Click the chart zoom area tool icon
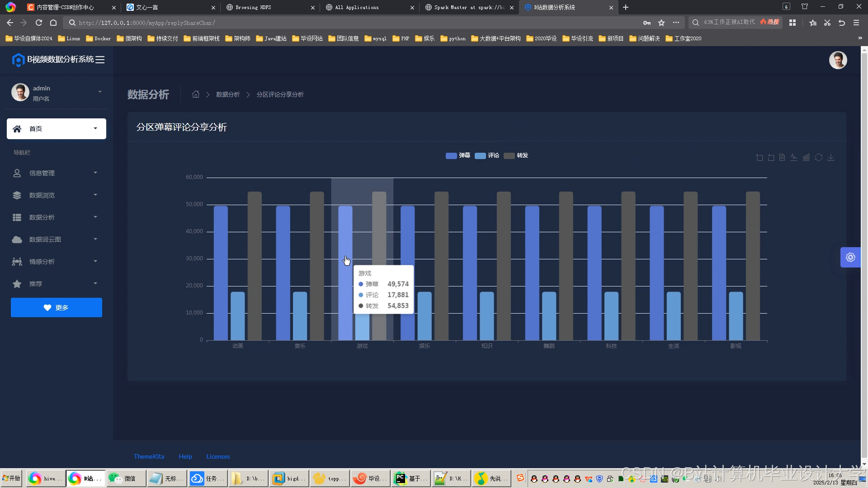The image size is (868, 488). (759, 158)
